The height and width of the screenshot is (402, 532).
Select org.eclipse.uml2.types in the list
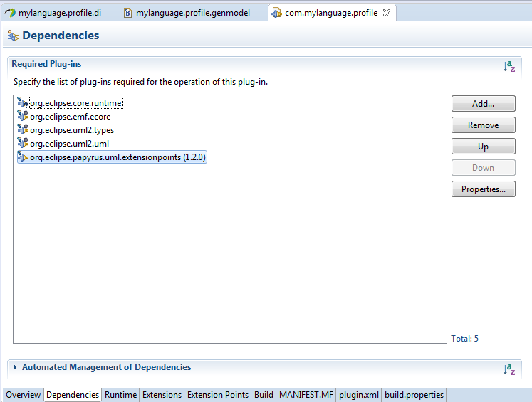point(72,130)
